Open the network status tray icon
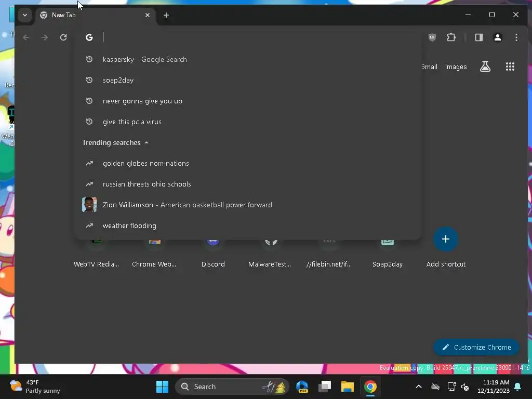The height and width of the screenshot is (399, 532). click(451, 387)
